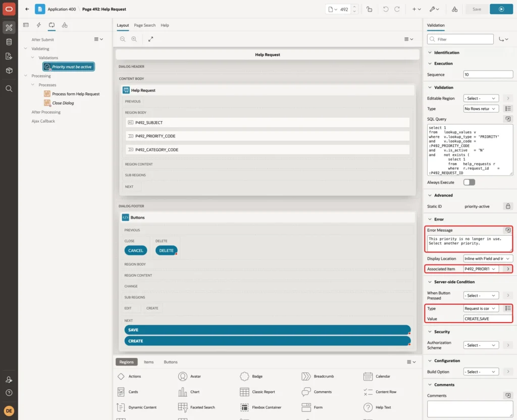Open the App Builder sidebar icon
The width and height of the screenshot is (517, 420).
point(9,27)
